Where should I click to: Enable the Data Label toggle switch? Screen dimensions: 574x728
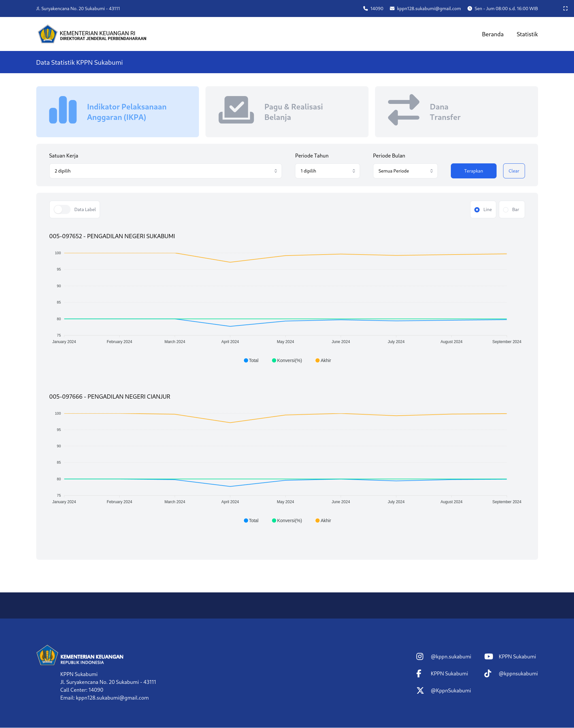tap(62, 209)
